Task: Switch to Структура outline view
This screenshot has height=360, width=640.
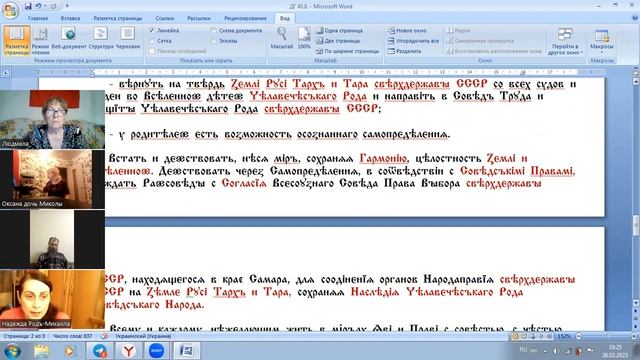Action: click(100, 39)
